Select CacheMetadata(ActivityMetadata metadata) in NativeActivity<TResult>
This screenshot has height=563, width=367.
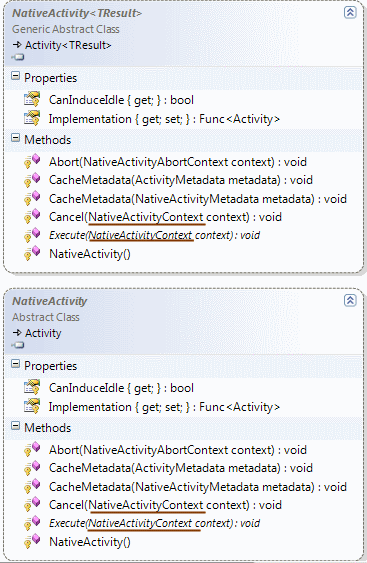[x=181, y=180]
